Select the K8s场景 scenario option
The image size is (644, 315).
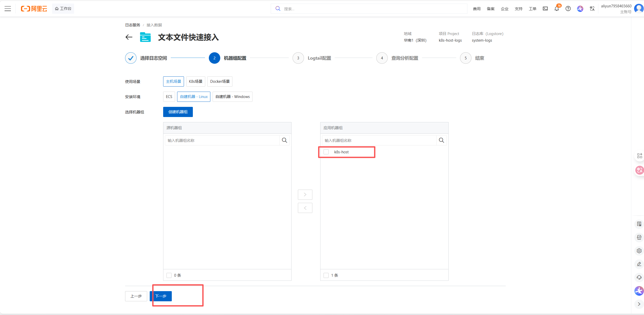(x=195, y=81)
